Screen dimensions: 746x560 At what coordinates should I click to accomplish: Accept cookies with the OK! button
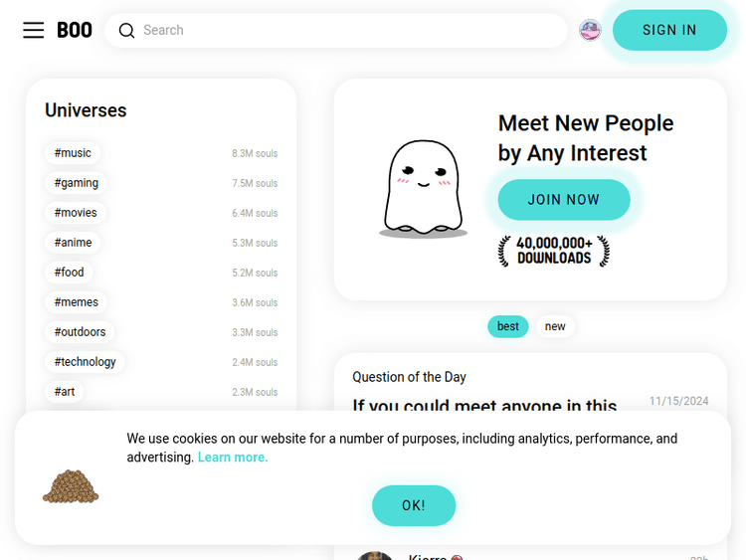pos(414,505)
